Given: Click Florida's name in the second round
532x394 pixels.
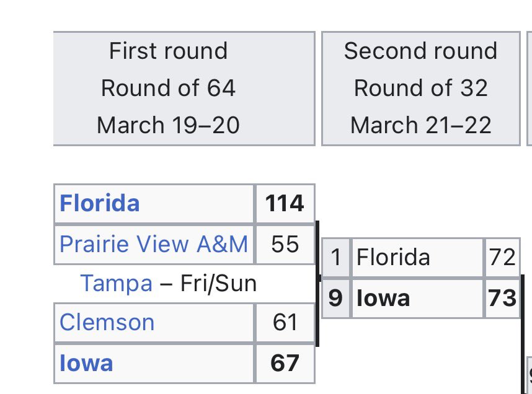Looking at the screenshot, I should [x=393, y=257].
